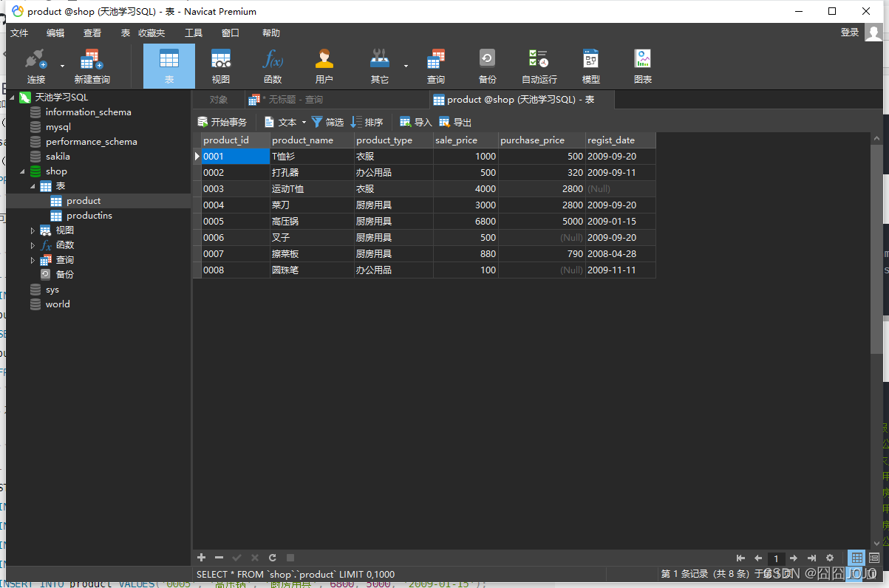Screen dimensions: 889x588
Task: Select the world database
Action: tap(58, 304)
